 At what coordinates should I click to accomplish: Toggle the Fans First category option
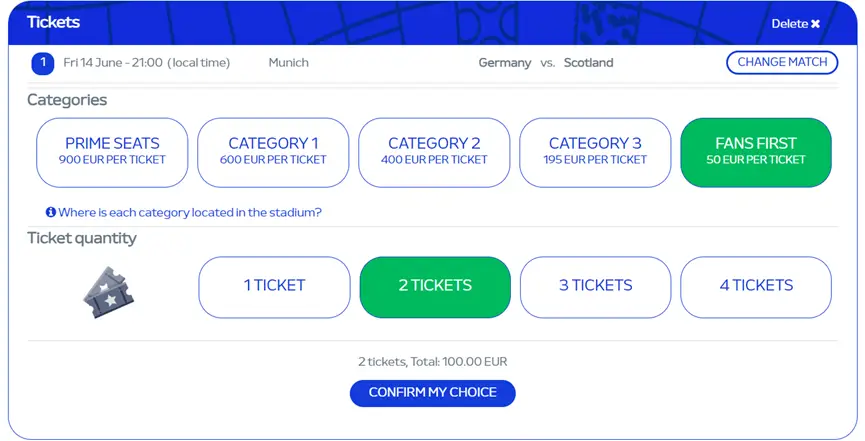pyautogui.click(x=756, y=152)
